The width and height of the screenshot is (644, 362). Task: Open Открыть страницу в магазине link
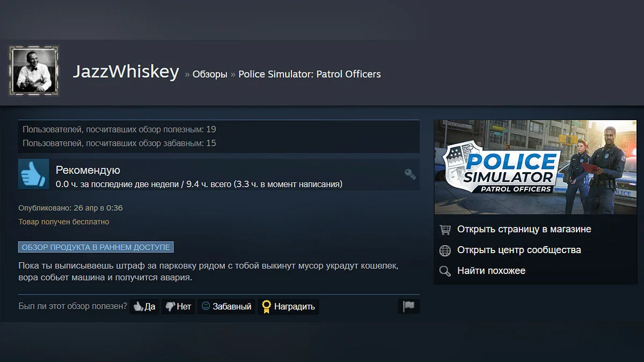(524, 229)
